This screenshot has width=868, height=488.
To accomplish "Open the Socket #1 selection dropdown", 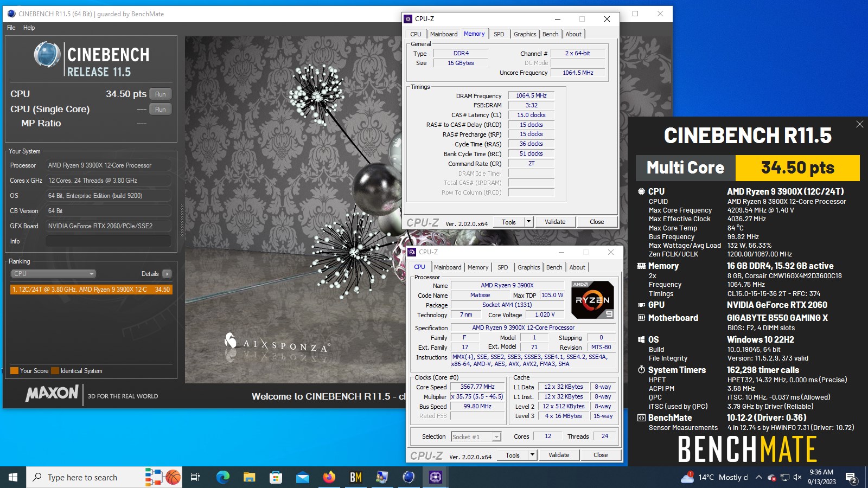I will (x=476, y=436).
